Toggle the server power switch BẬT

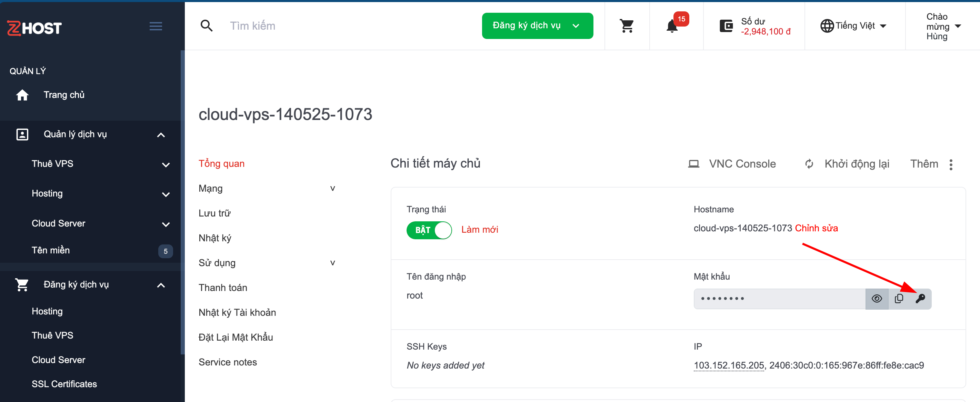click(x=429, y=230)
